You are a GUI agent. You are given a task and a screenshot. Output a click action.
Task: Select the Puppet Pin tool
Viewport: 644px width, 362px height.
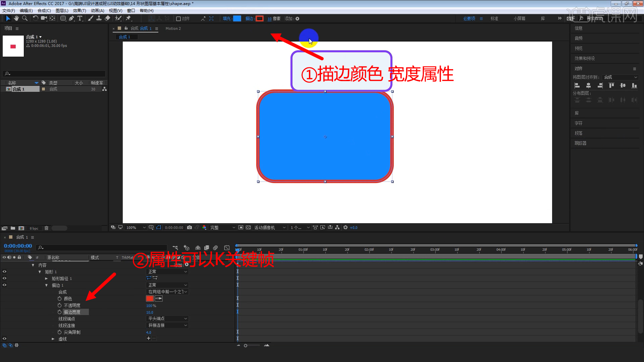(128, 18)
